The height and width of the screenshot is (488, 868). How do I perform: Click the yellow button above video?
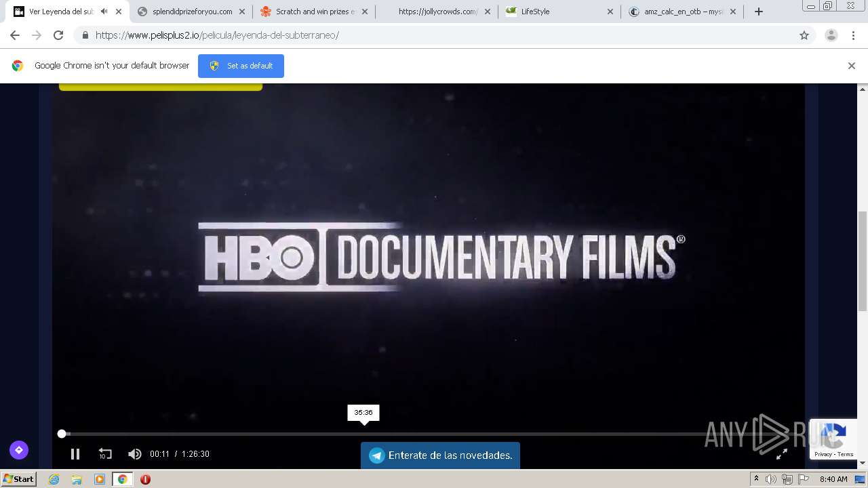click(x=161, y=87)
